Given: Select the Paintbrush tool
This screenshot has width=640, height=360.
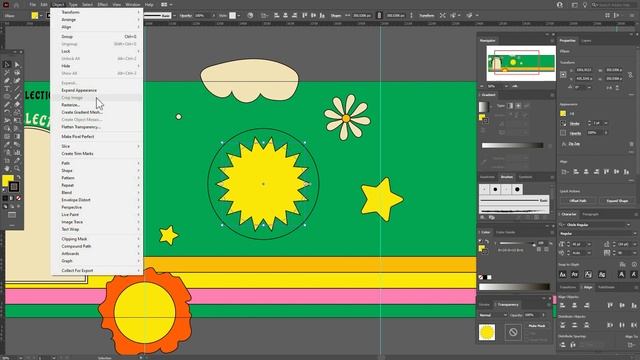Looking at the screenshot, I should 17,97.
